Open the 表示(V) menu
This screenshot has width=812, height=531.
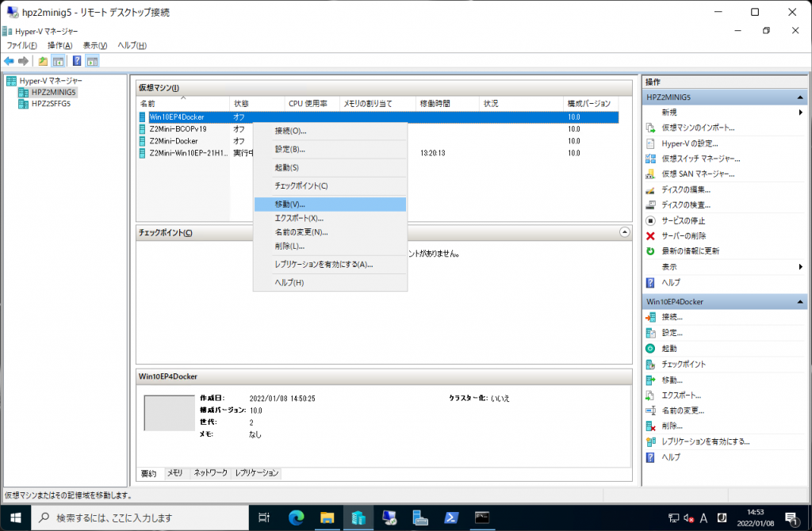tap(95, 45)
